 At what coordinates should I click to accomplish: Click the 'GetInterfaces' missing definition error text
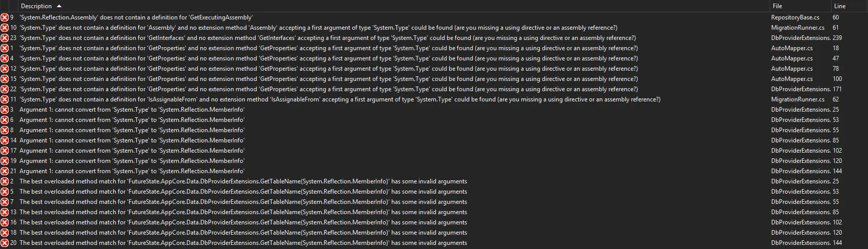pyautogui.click(x=328, y=38)
